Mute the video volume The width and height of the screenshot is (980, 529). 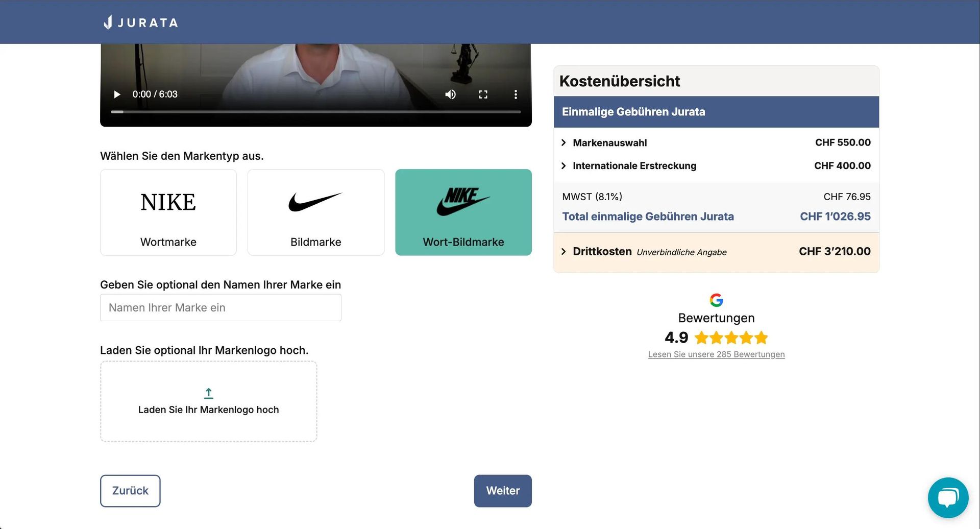click(450, 94)
